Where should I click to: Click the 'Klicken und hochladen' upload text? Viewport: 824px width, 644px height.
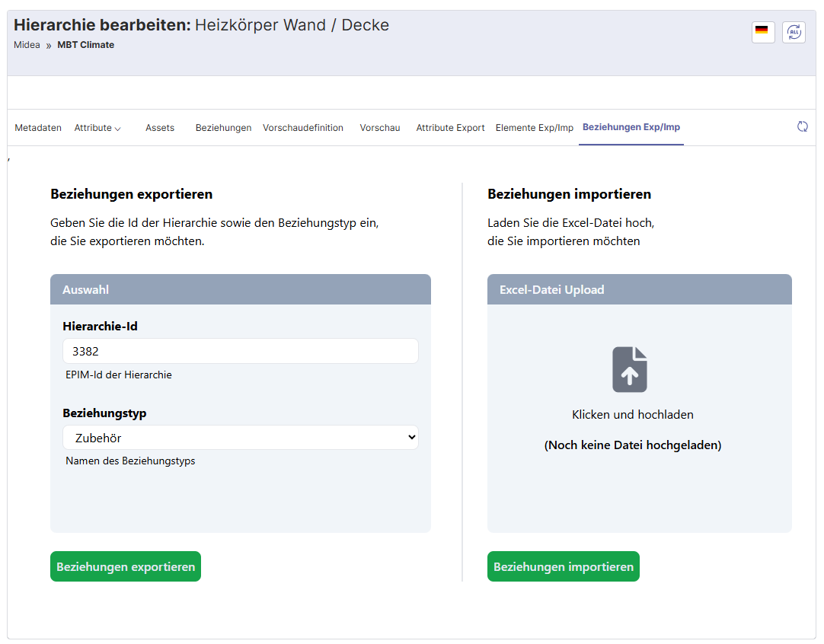633,414
